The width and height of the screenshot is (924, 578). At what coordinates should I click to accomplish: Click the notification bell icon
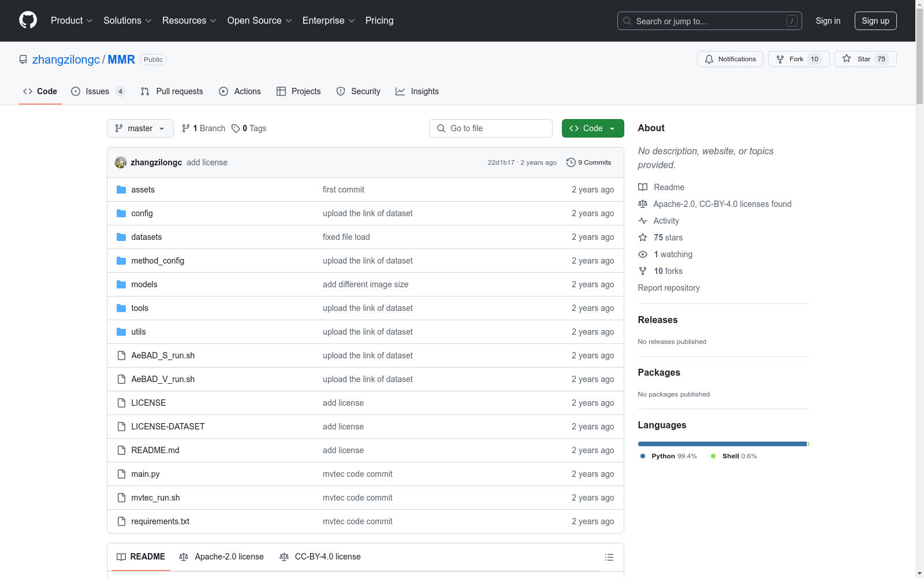(709, 59)
